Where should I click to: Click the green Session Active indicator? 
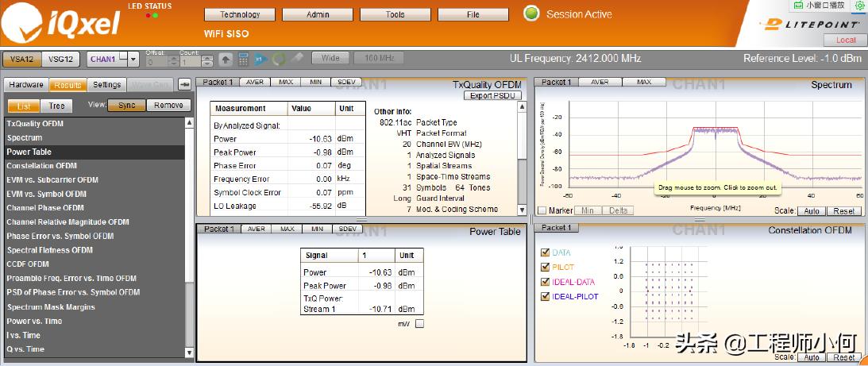click(x=531, y=13)
